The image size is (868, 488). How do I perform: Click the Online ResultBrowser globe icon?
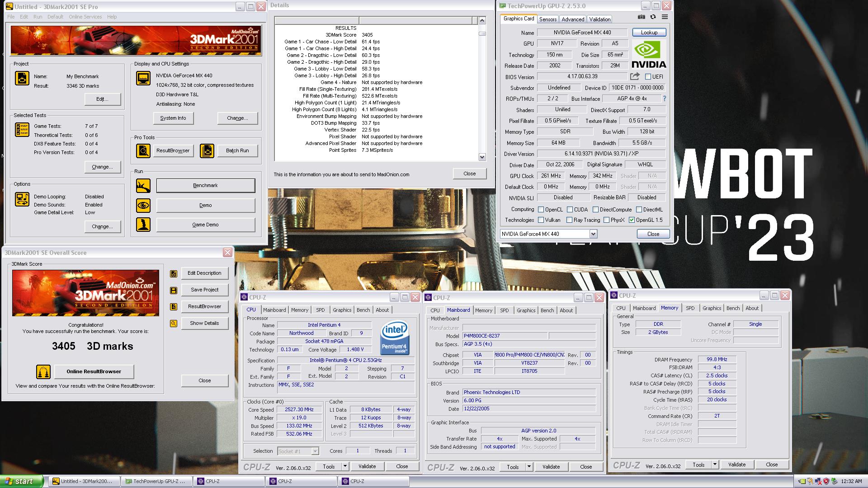(43, 372)
